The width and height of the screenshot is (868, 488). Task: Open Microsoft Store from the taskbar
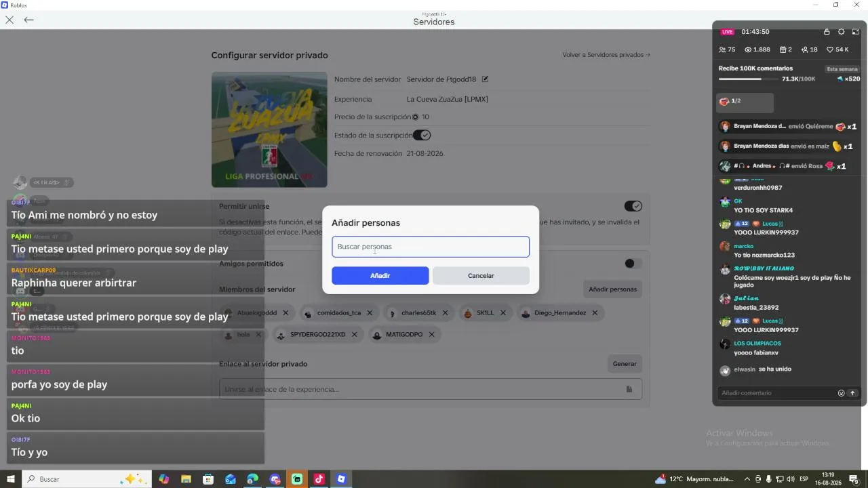click(x=208, y=479)
